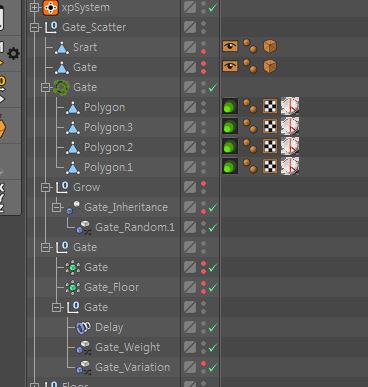Screen dimensions: 368x387
Task: Select the Gate_Floor name label
Action: [x=112, y=287]
